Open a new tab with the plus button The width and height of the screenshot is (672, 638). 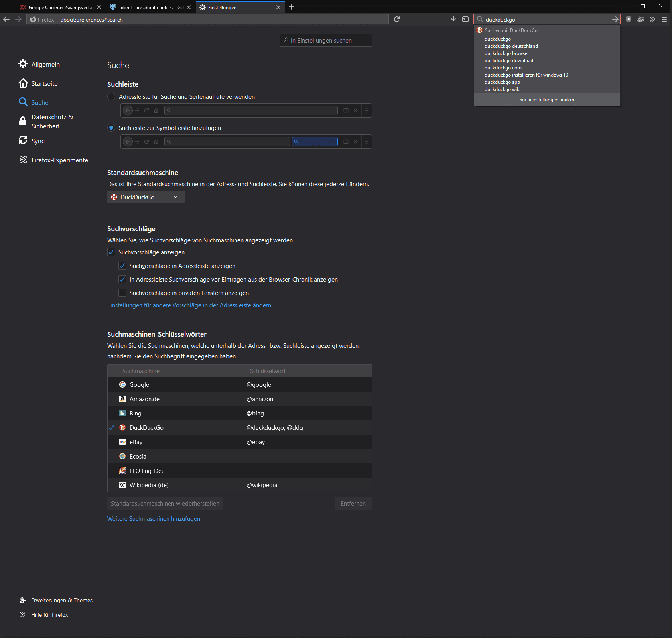tap(292, 7)
